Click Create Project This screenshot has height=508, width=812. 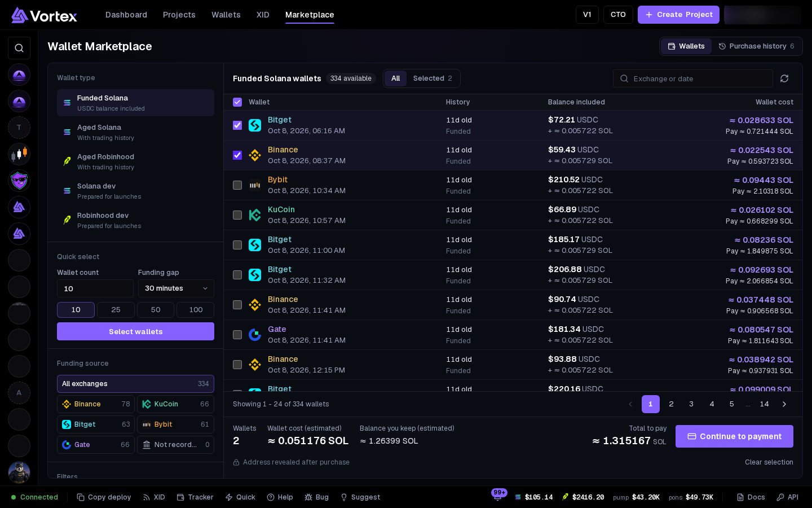tap(678, 15)
